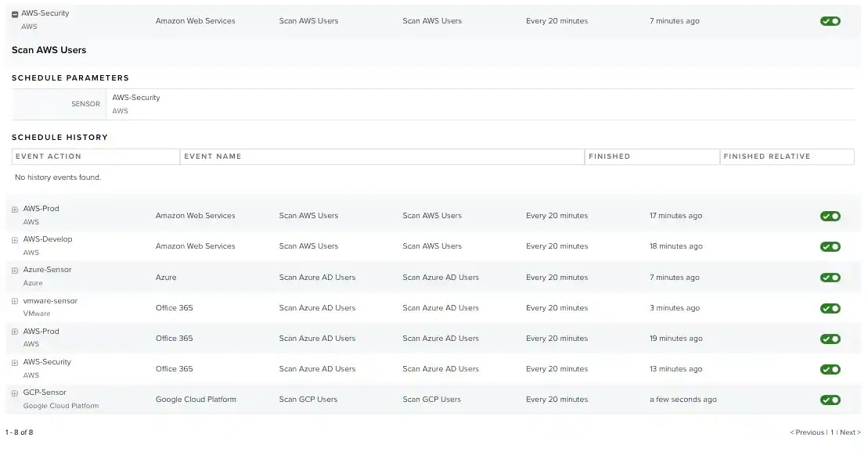Click "No history events found." message

point(58,178)
